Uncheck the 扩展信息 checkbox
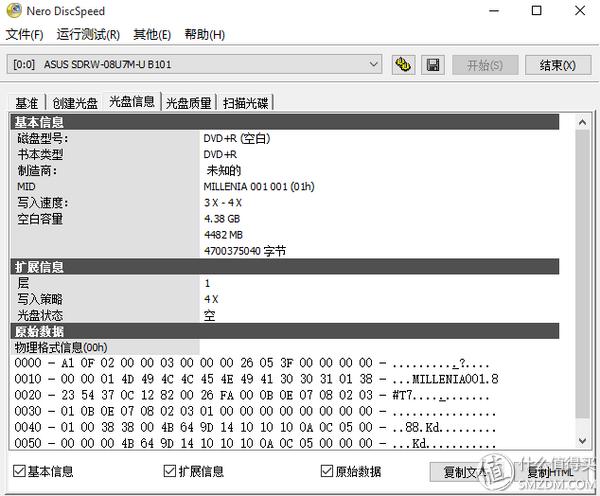 (170, 471)
